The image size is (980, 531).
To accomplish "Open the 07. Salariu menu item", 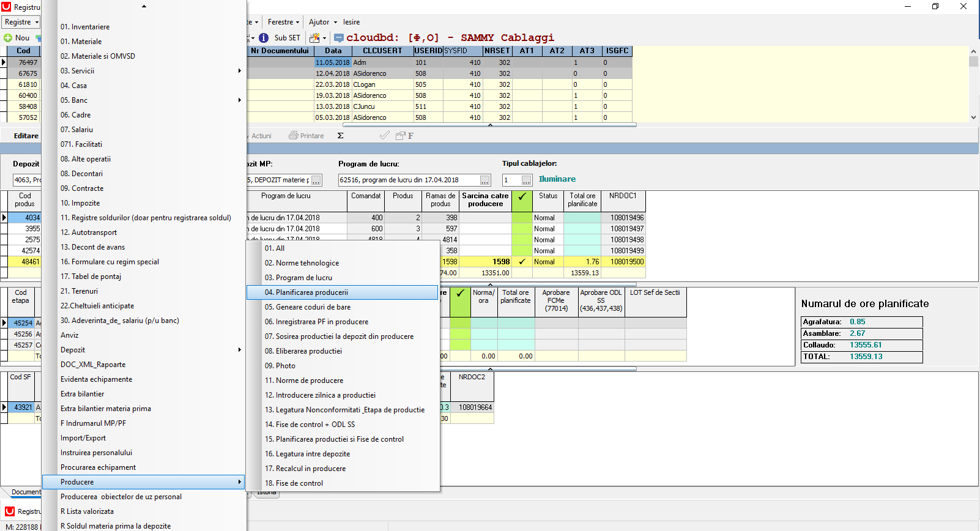I will (x=143, y=130).
